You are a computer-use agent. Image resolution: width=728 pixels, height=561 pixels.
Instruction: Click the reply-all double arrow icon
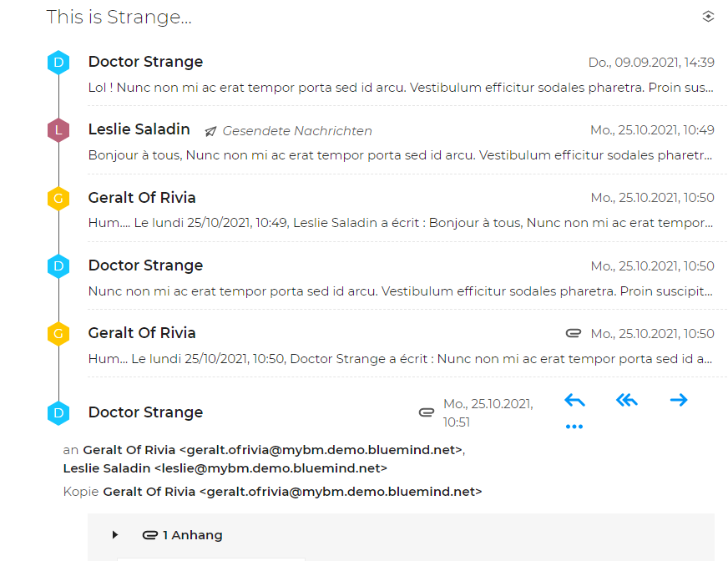tap(626, 401)
